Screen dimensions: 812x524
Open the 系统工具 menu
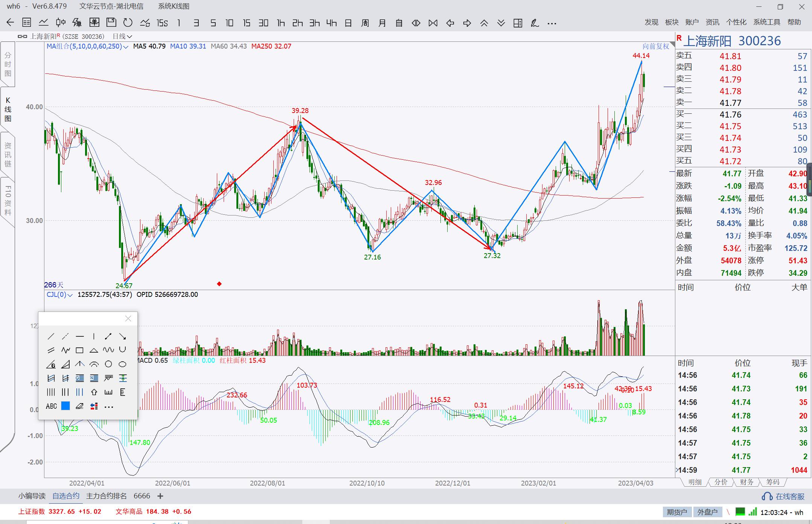(x=766, y=22)
